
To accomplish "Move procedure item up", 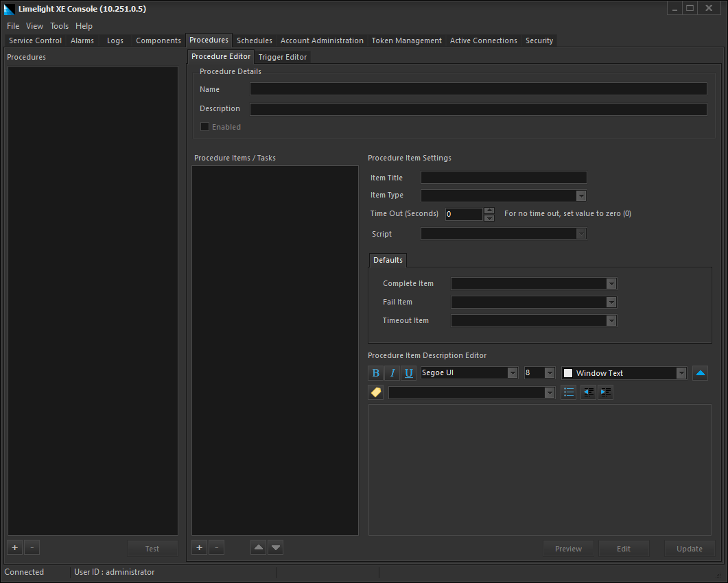I will [259, 548].
